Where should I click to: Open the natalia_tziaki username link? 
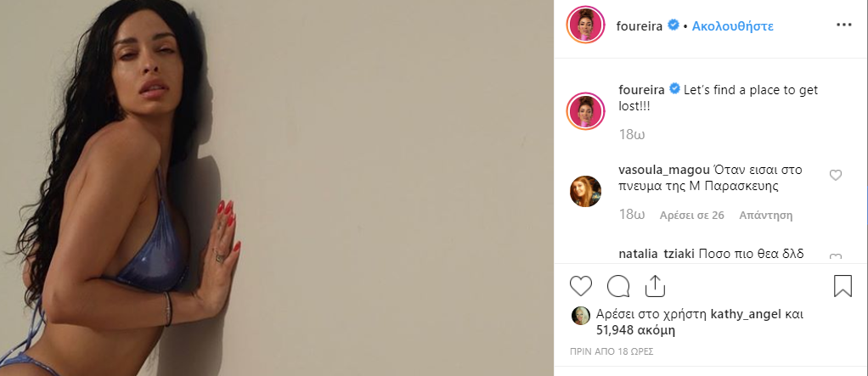pyautogui.click(x=657, y=255)
